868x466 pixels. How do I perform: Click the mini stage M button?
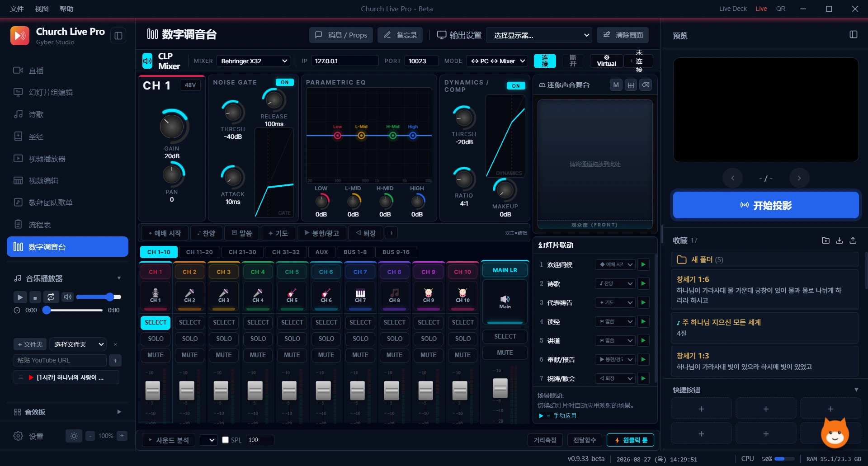[616, 85]
